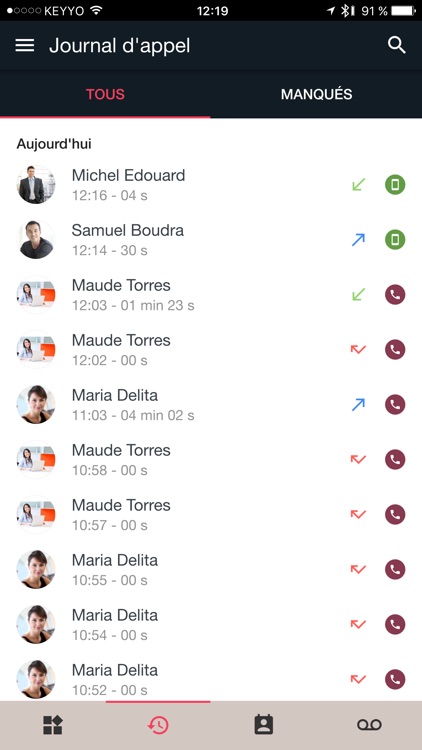The width and height of the screenshot is (422, 750).
Task: Select the TOUS tab
Action: pyautogui.click(x=105, y=94)
